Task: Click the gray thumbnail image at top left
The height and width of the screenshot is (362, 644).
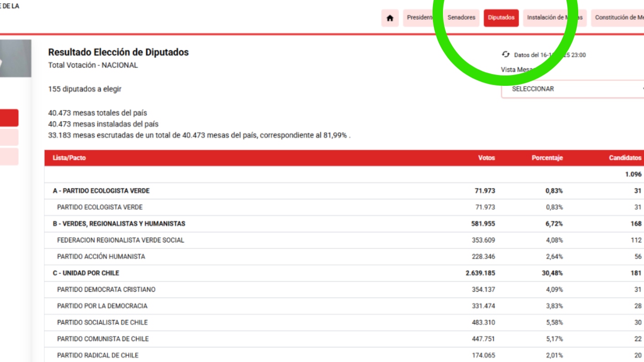Action: pos(15,58)
